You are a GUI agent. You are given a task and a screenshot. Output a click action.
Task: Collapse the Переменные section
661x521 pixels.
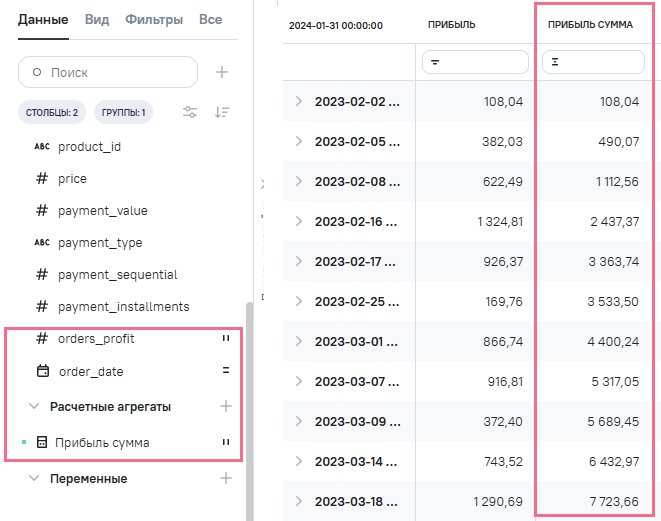click(x=34, y=479)
